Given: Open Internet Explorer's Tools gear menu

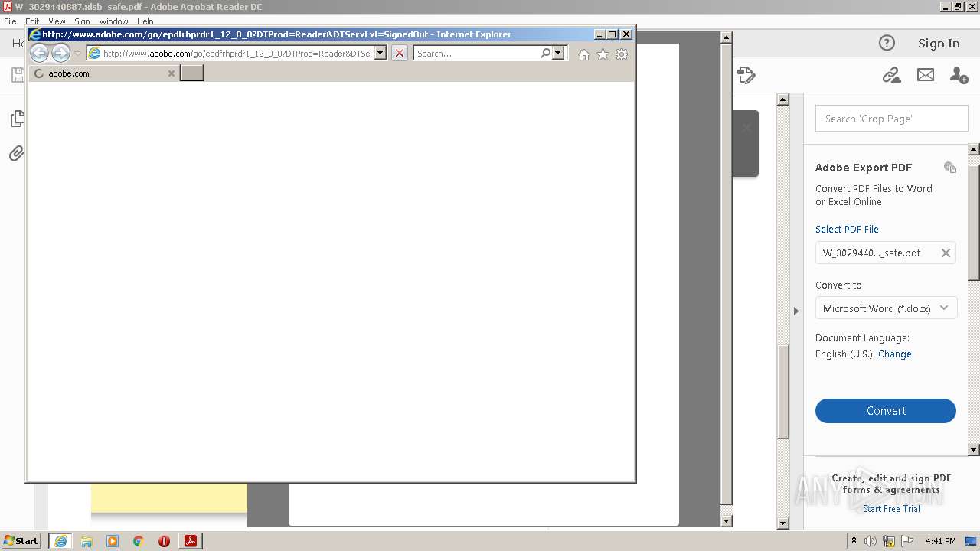Looking at the screenshot, I should (622, 54).
